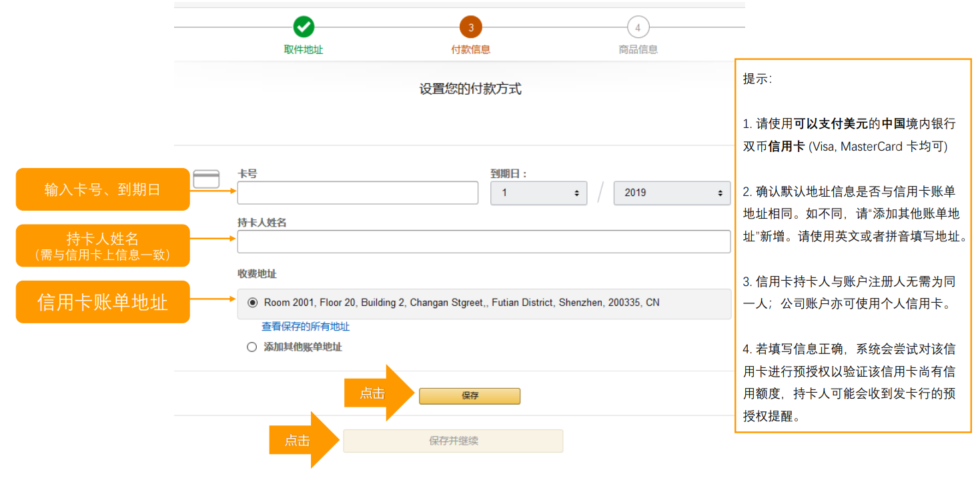980x482 pixels.
Task: Select the 取件地址 step label
Action: pos(304,49)
